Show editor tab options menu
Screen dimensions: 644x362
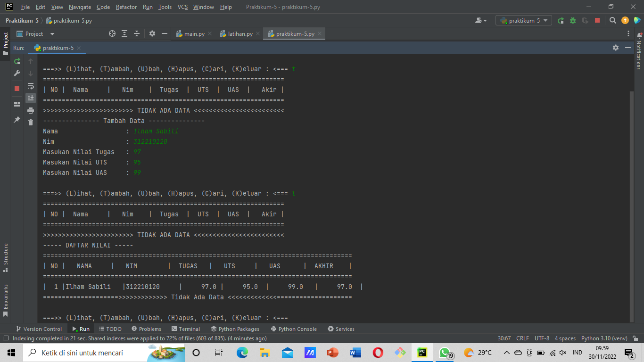tap(628, 33)
